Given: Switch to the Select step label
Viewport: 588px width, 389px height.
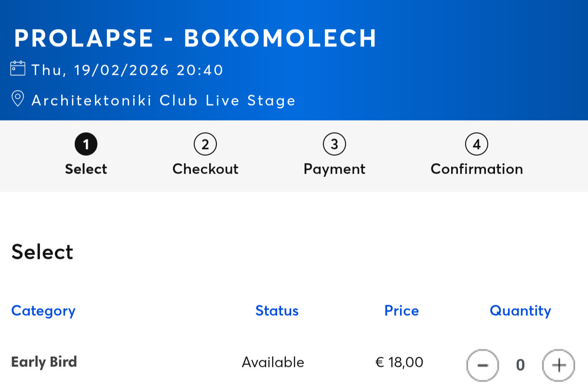Looking at the screenshot, I should click(x=86, y=169).
